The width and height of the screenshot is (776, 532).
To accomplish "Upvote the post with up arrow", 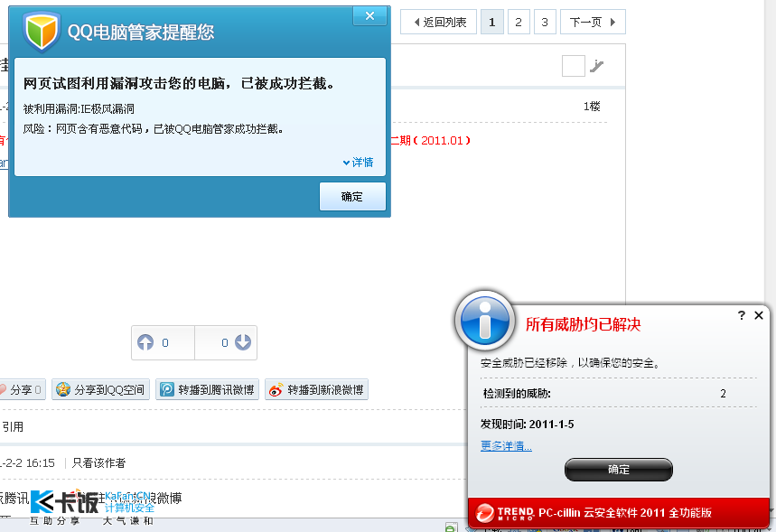I will (145, 342).
